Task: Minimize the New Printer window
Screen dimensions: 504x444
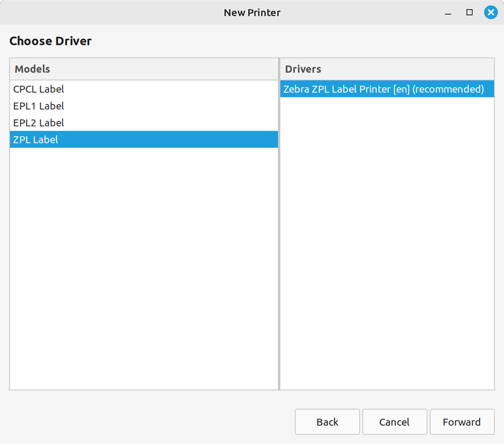Action: point(448,12)
